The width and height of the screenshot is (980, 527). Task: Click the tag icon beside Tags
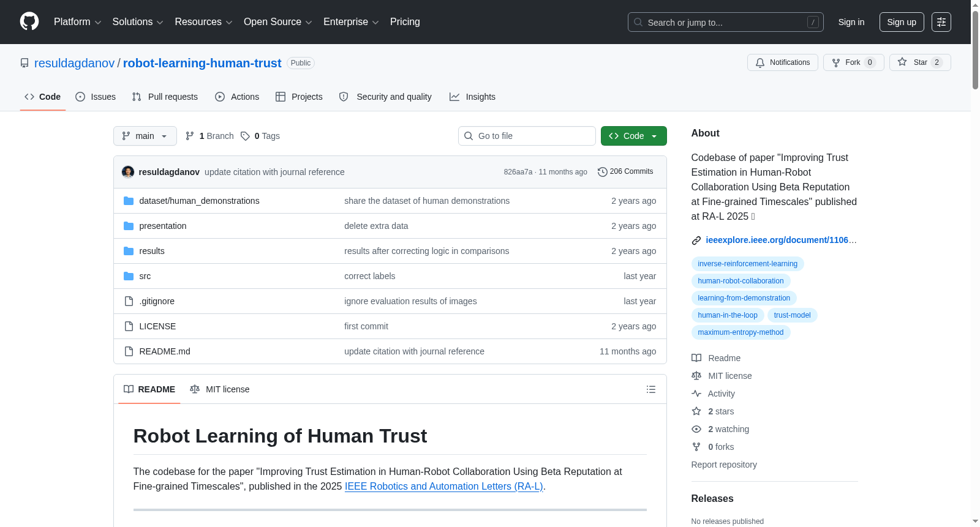coord(245,136)
